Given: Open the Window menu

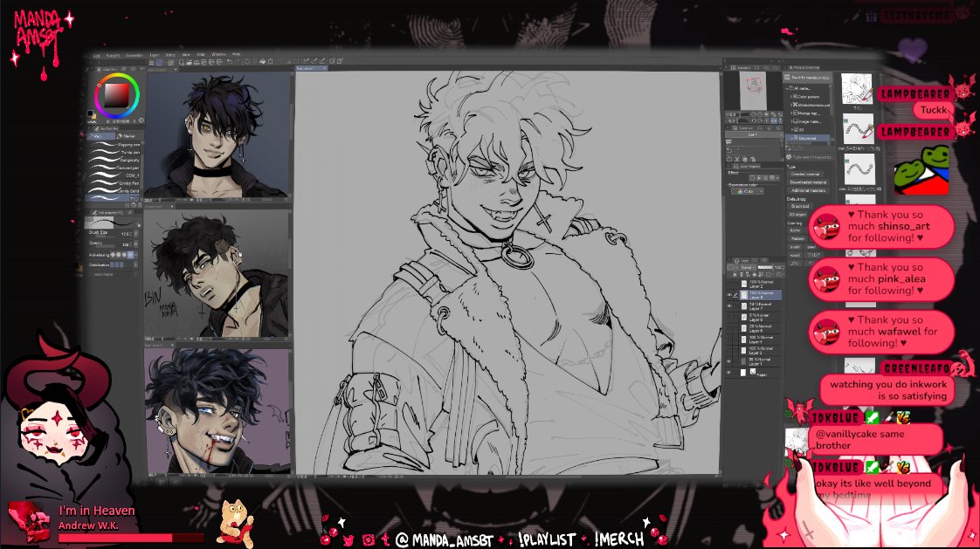Looking at the screenshot, I should tap(218, 54).
